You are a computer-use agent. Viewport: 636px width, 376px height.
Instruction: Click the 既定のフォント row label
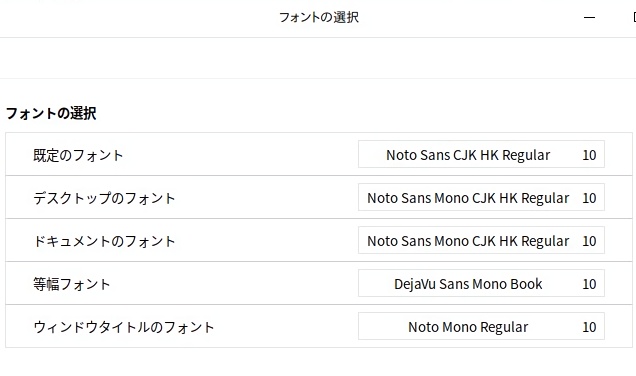(x=78, y=155)
